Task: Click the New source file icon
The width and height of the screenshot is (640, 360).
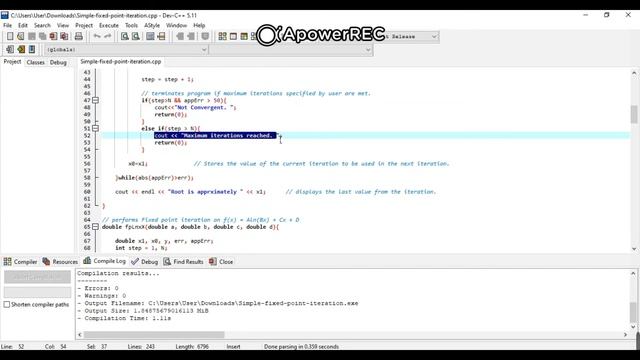Action: (x=10, y=36)
